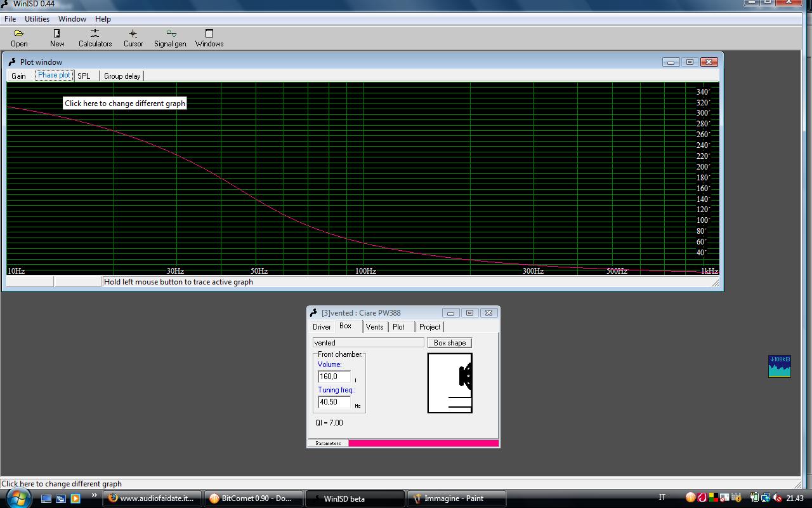Activate the Cursor tool
The height and width of the screenshot is (508, 812).
pos(133,37)
